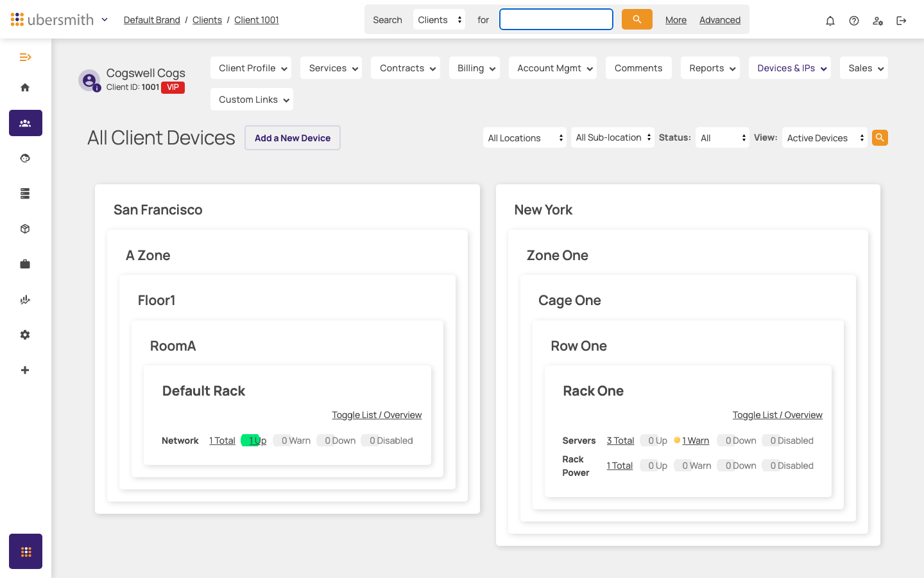This screenshot has height=578, width=924.
Task: Open the Devices & IPs menu
Action: (x=790, y=68)
